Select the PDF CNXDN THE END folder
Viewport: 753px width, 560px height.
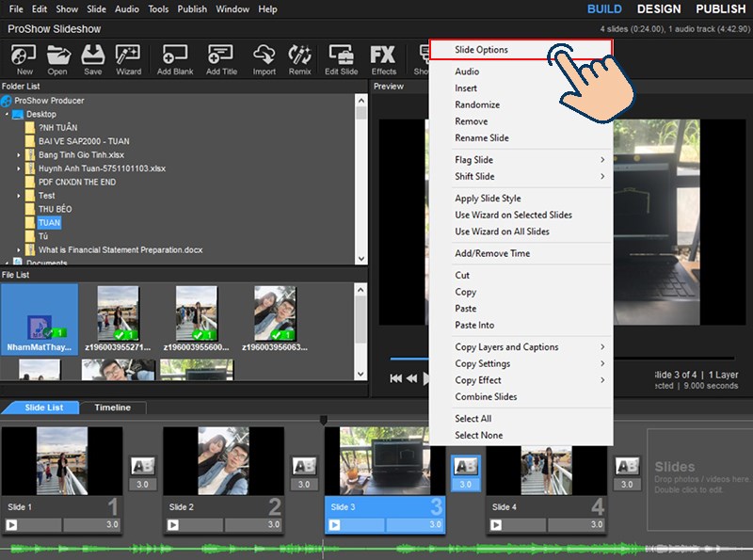coord(77,182)
